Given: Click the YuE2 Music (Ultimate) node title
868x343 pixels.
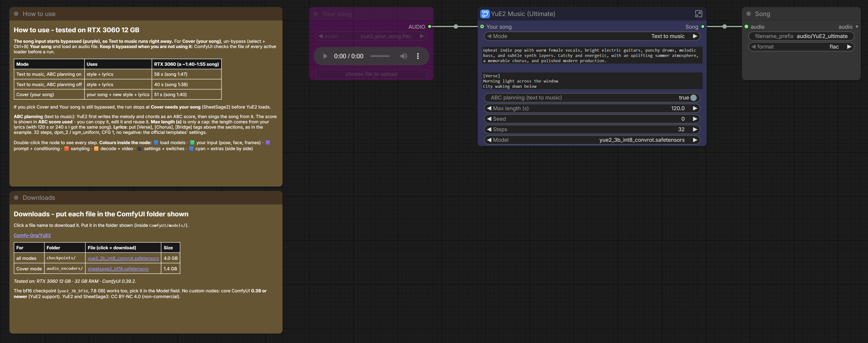Looking at the screenshot, I should [x=523, y=14].
